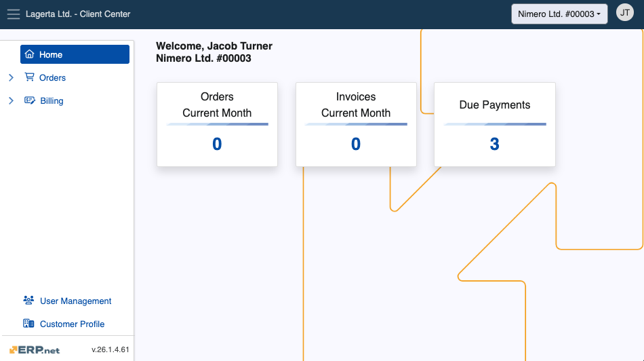644x361 pixels.
Task: Click the Lagerta Ltd. - Client Center title
Action: point(78,14)
